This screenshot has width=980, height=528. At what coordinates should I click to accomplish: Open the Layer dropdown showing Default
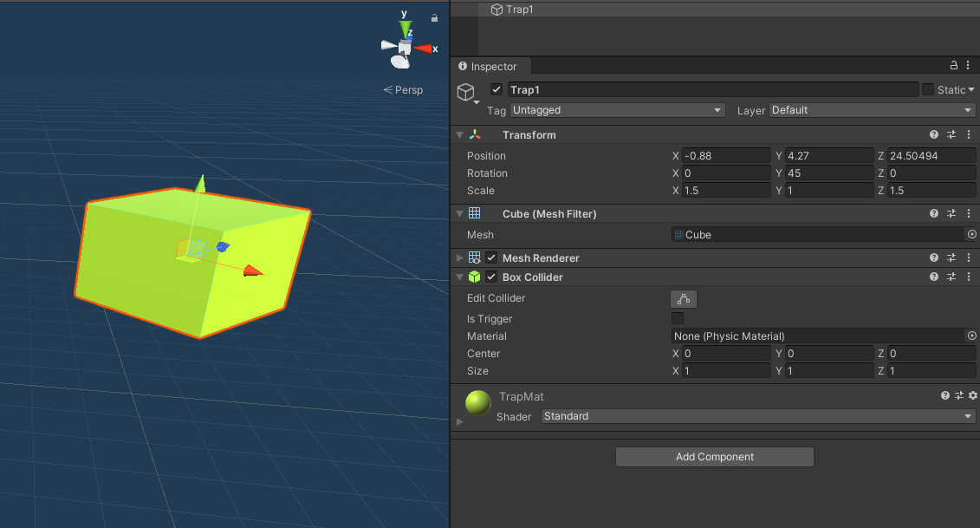(x=871, y=110)
